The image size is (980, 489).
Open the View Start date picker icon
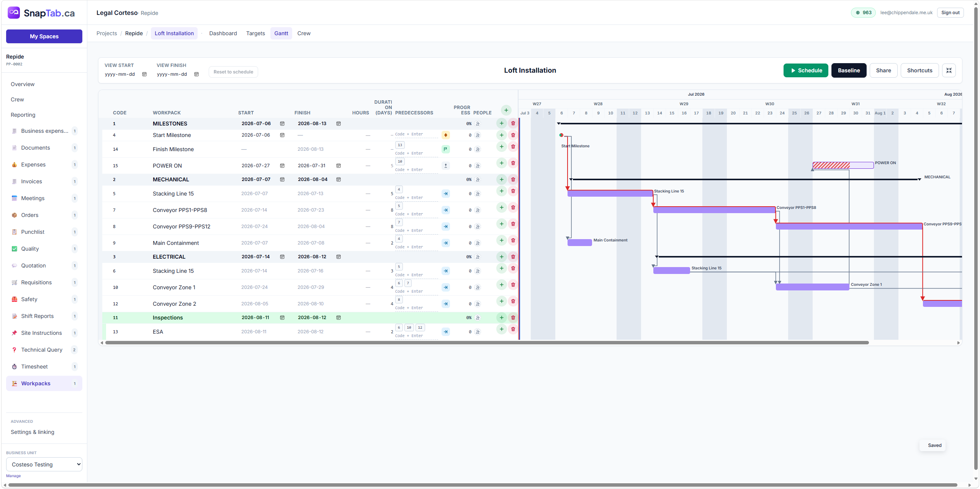[144, 74]
